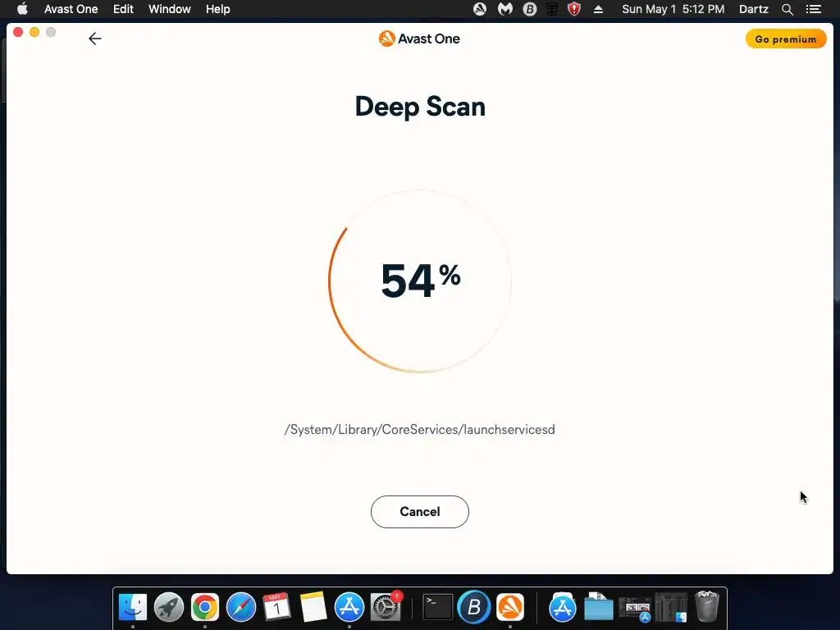
Task: Open Notification Center list icon
Action: 814,9
